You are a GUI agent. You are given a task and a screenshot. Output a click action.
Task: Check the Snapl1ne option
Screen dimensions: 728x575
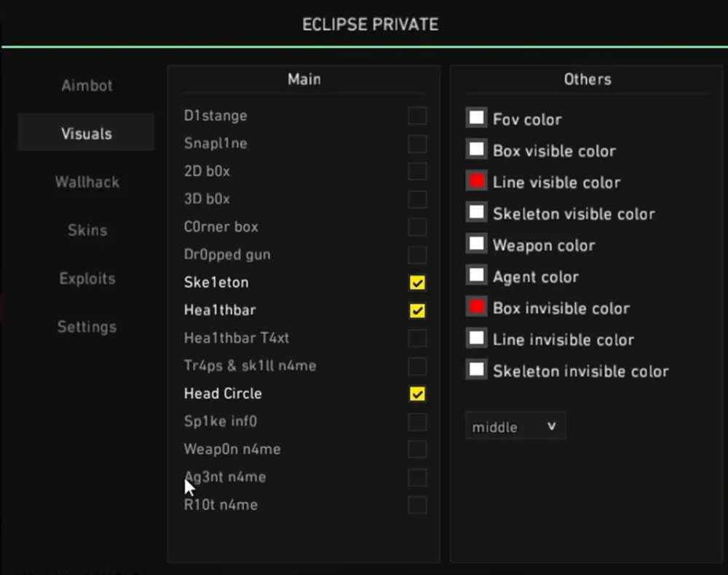(417, 143)
